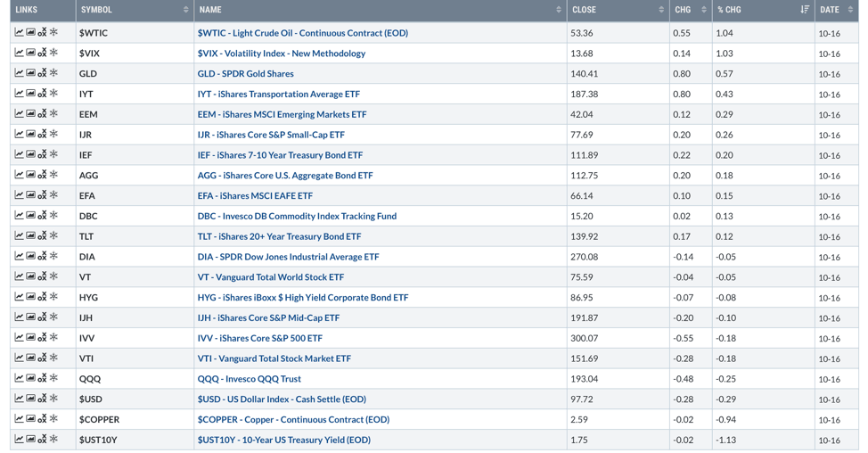Open $COPPER Continuous Contract link
The width and height of the screenshot is (868, 453).
coord(293,420)
